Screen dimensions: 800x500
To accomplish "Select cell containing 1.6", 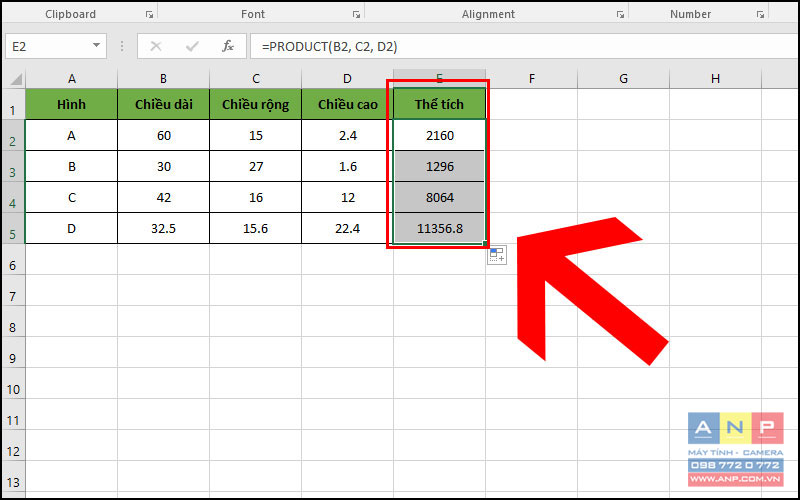I will [347, 167].
